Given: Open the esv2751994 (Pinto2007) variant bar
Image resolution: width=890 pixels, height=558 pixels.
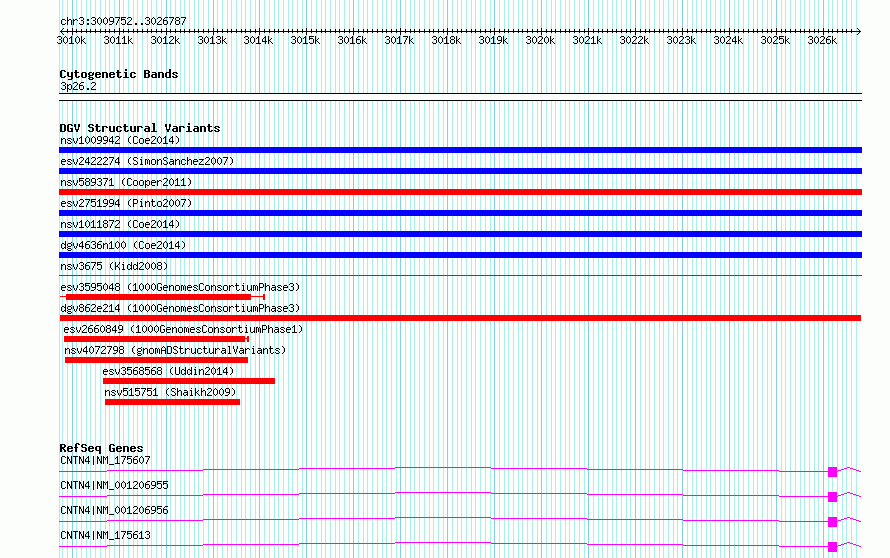Looking at the screenshot, I should click(x=460, y=213).
